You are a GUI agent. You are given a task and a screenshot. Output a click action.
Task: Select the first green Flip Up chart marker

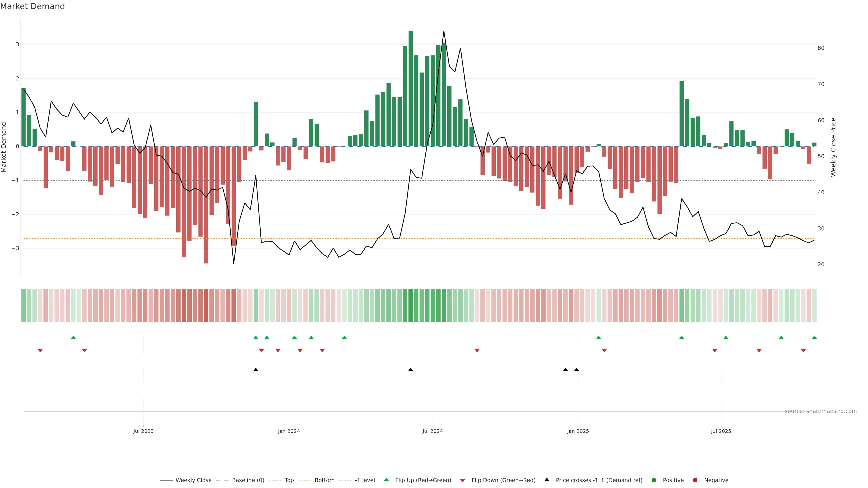[73, 338]
